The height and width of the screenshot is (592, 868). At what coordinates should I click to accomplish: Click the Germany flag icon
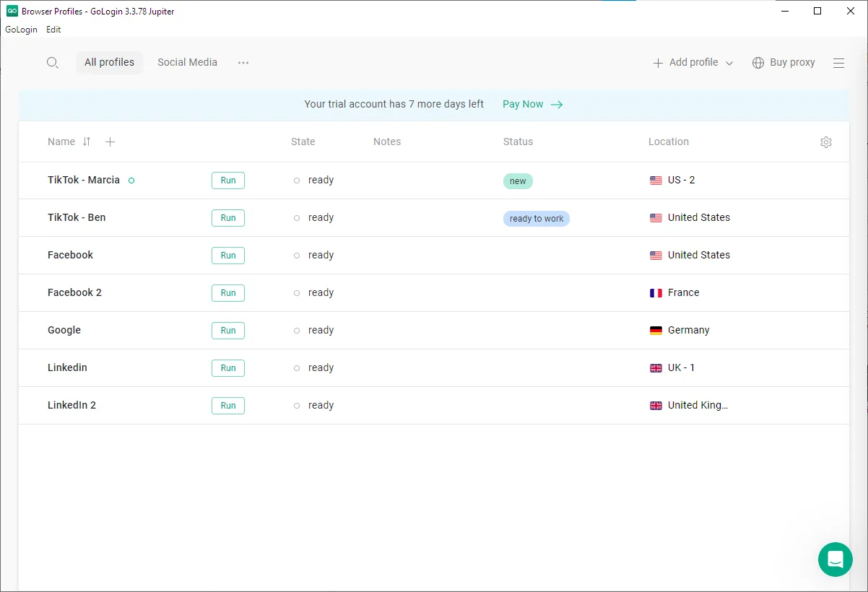(x=656, y=331)
